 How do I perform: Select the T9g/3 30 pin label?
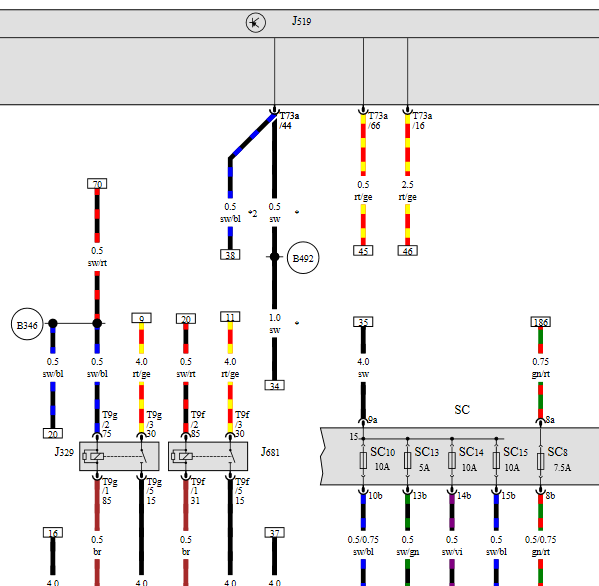154,424
